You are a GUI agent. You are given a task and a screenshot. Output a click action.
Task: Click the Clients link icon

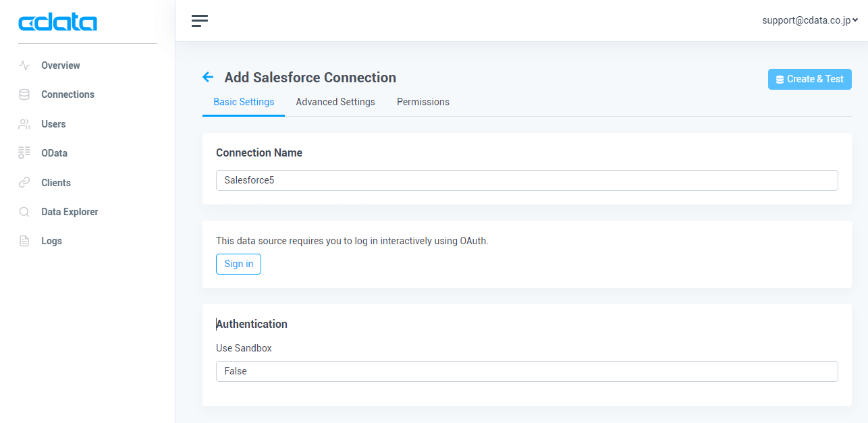click(x=24, y=183)
